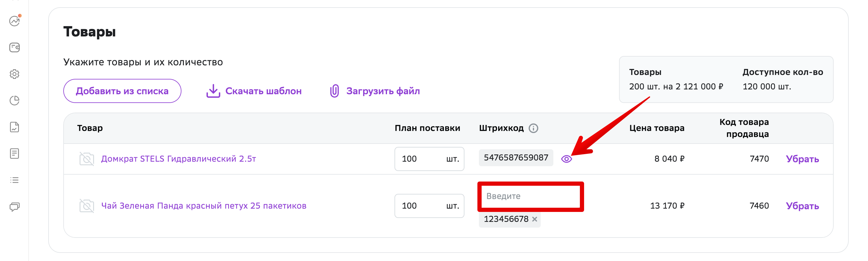The image size is (868, 261).
Task: Click the Введите barcode input field
Action: click(x=531, y=196)
